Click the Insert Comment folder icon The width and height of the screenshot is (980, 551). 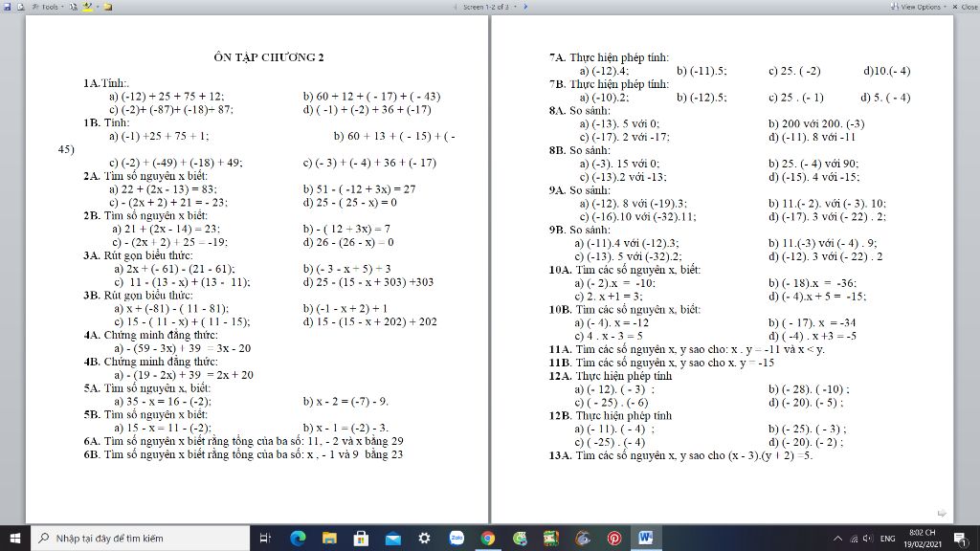coord(107,7)
